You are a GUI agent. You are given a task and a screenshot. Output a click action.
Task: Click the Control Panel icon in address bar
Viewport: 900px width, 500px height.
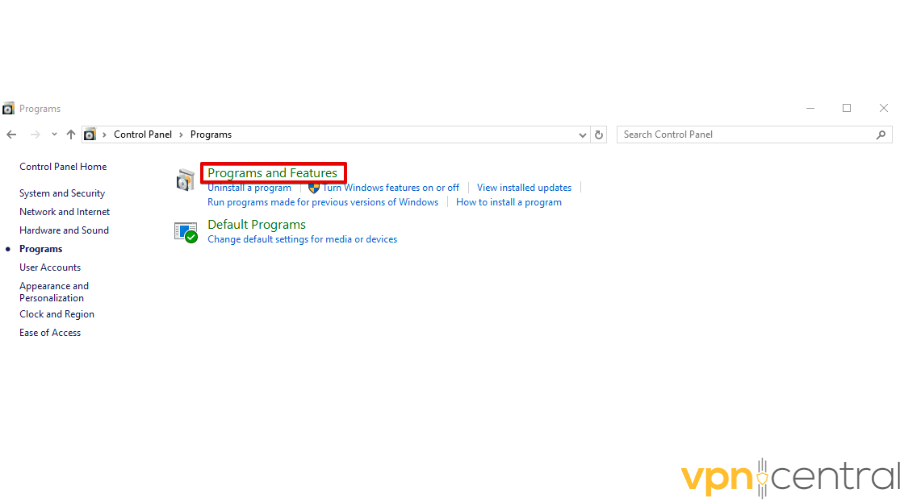(x=90, y=135)
